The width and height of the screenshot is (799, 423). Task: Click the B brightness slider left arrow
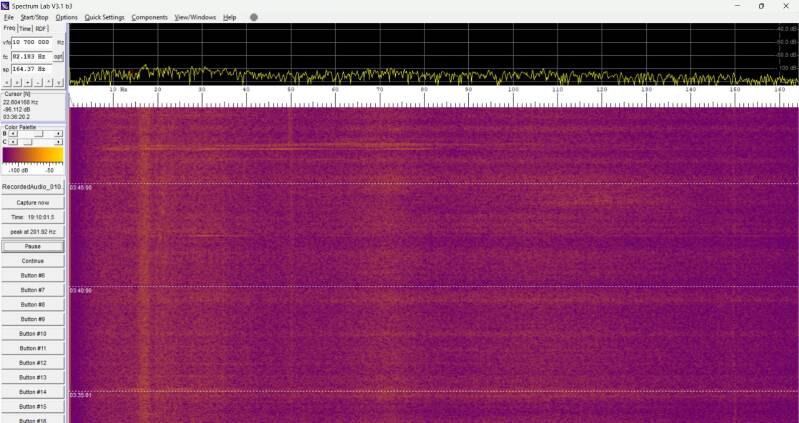tap(13, 134)
